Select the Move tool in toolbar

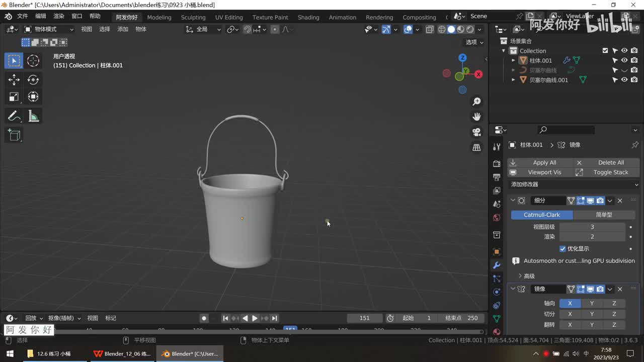pyautogui.click(x=14, y=79)
